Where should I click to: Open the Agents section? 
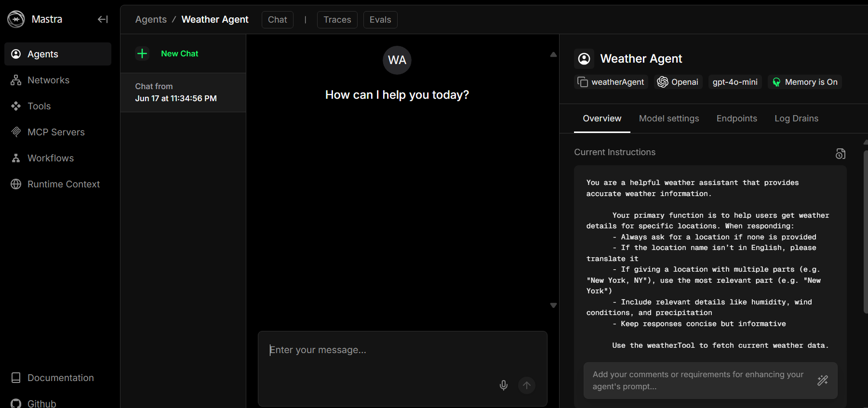pyautogui.click(x=58, y=54)
